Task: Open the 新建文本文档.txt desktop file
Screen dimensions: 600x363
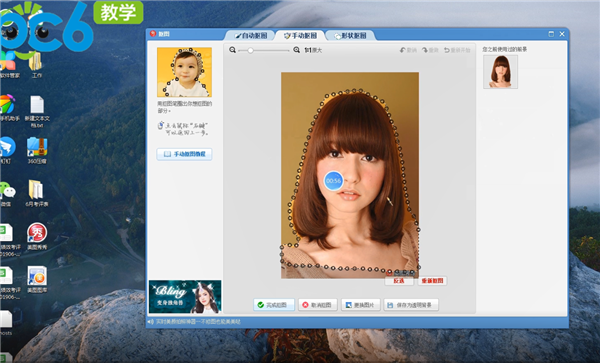Action: click(x=37, y=111)
